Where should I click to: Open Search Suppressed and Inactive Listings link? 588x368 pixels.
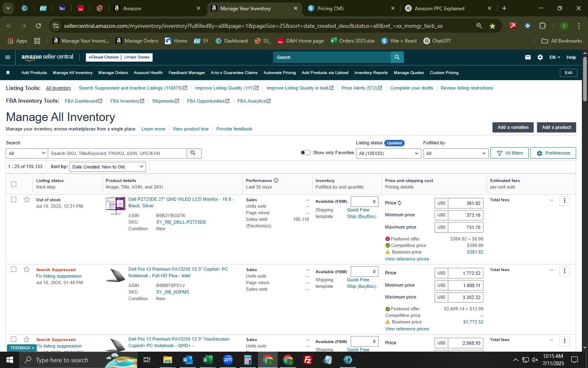133,88
